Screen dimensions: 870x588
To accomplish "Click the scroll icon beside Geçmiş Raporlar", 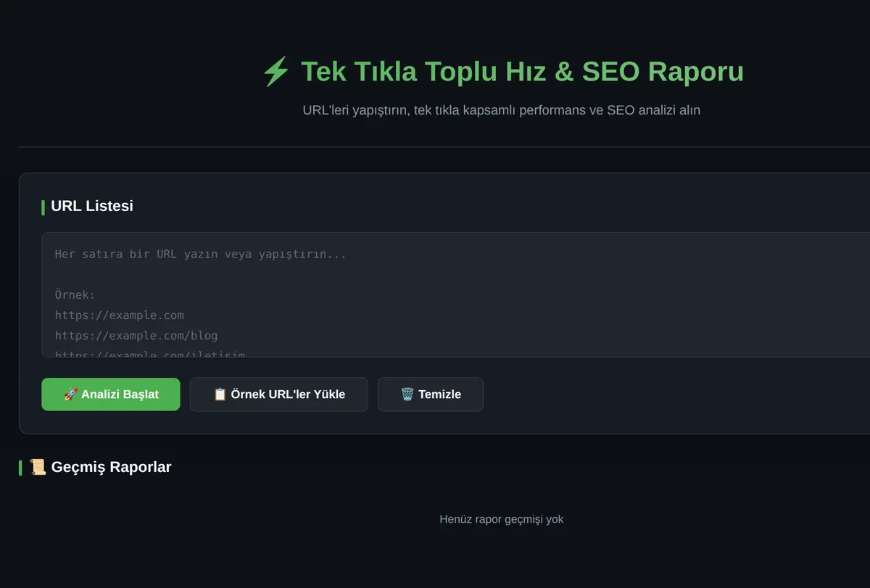I will [38, 467].
